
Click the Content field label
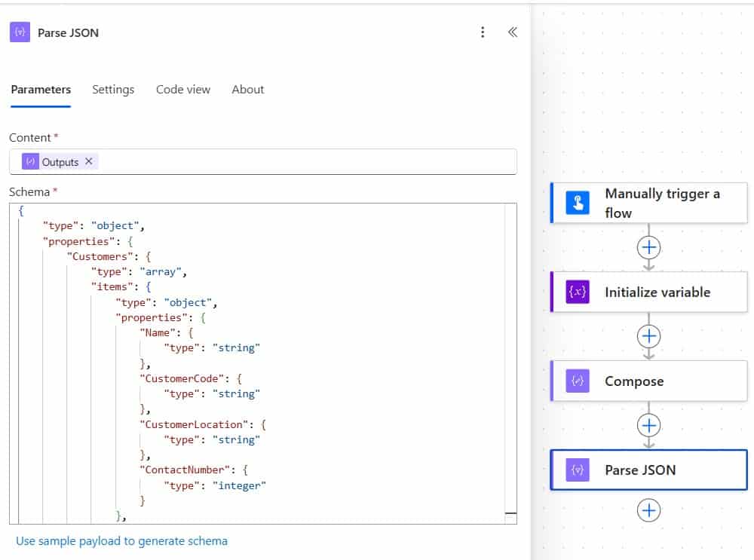(x=30, y=137)
